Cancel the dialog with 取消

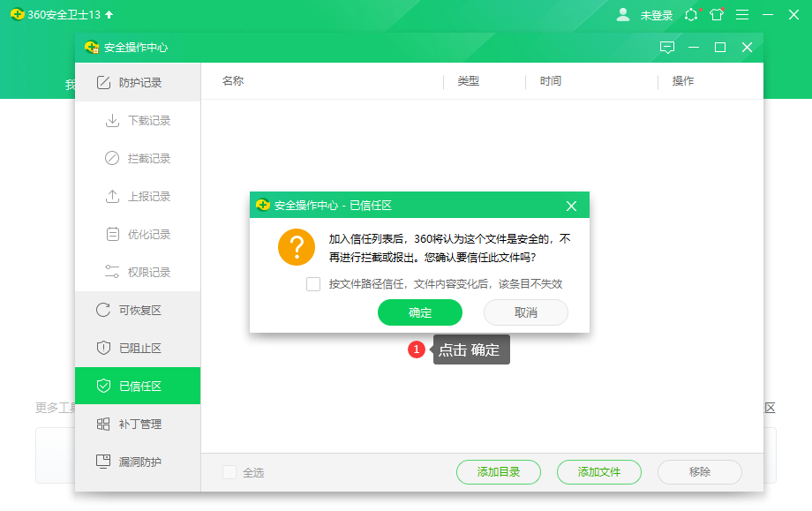click(x=526, y=312)
